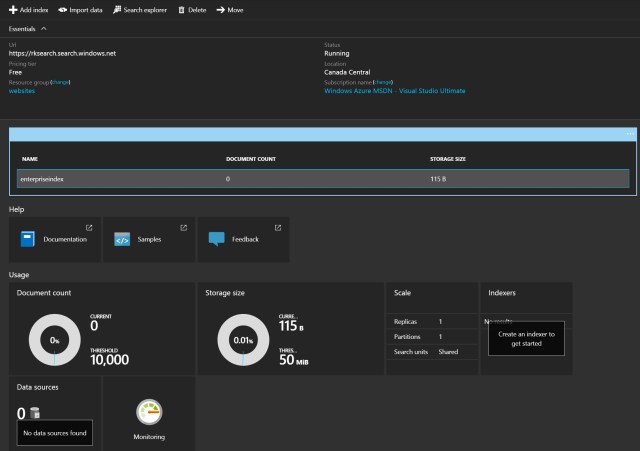Screen dimensions: 640x451
Task: Click the DOCUMENT COUNT column header
Action: (251, 159)
